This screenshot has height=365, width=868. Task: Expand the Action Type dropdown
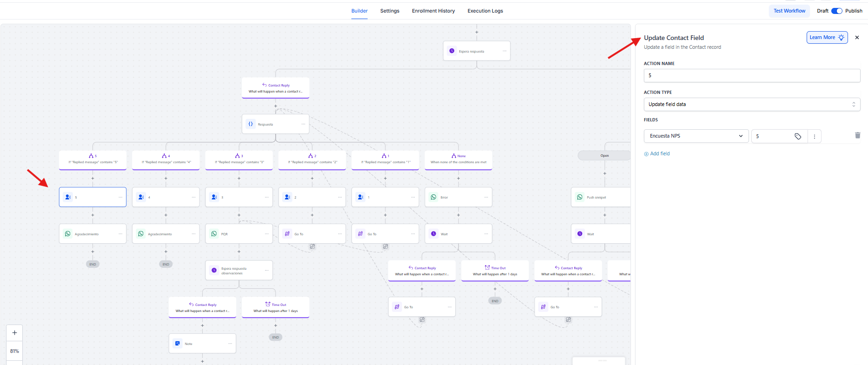pos(751,104)
